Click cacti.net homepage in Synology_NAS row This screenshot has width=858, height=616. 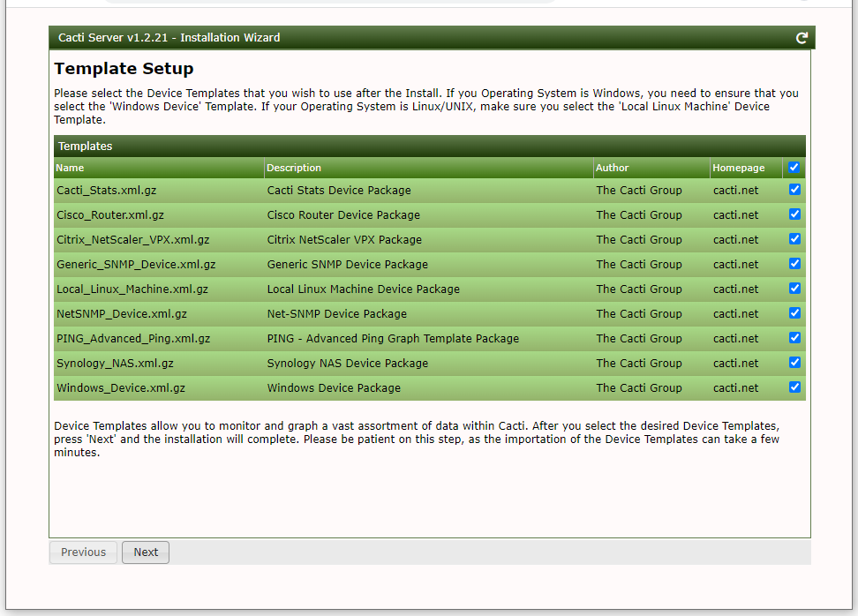click(x=735, y=364)
